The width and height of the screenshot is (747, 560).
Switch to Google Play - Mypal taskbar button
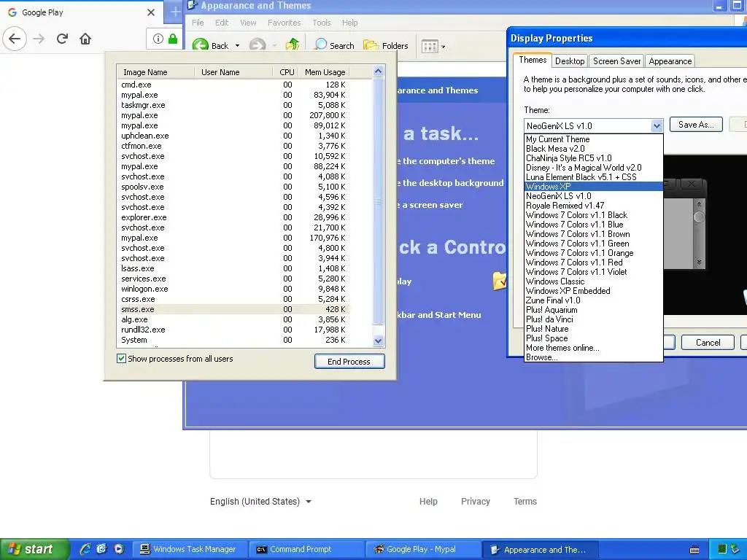424,549
